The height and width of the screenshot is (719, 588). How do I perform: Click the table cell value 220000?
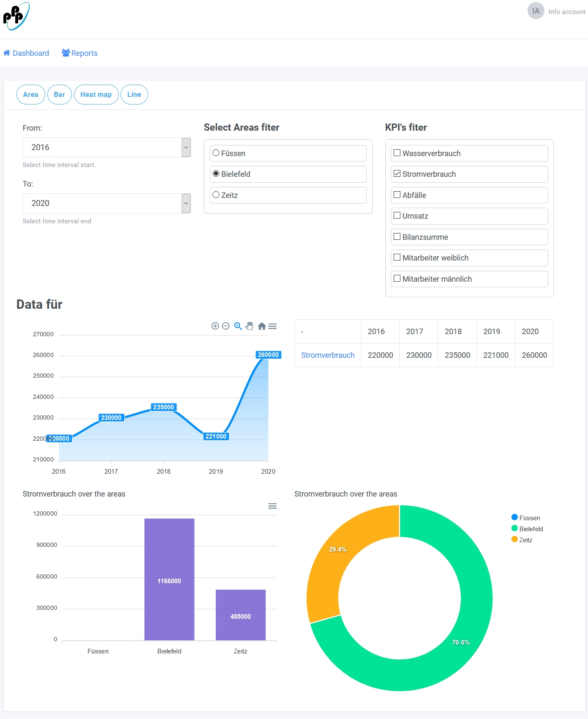pos(380,355)
